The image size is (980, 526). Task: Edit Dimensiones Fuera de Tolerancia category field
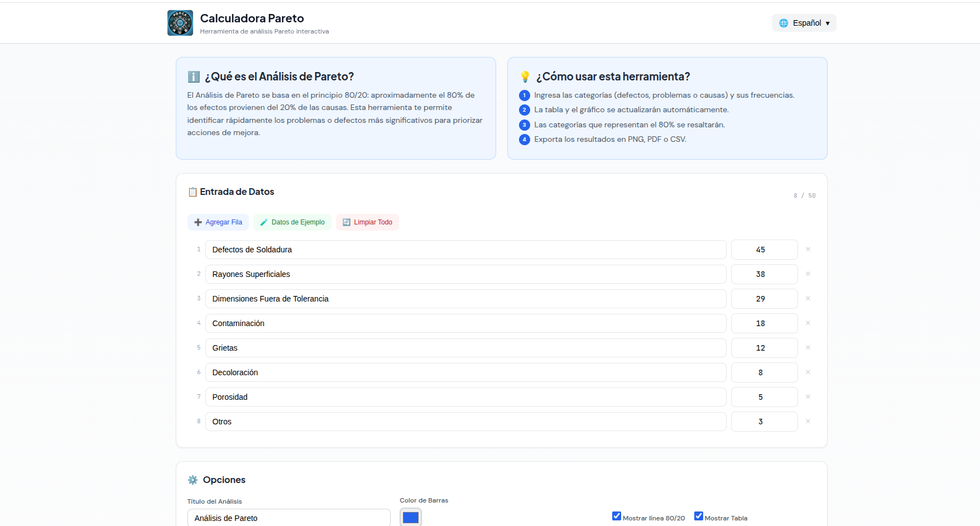tap(465, 299)
